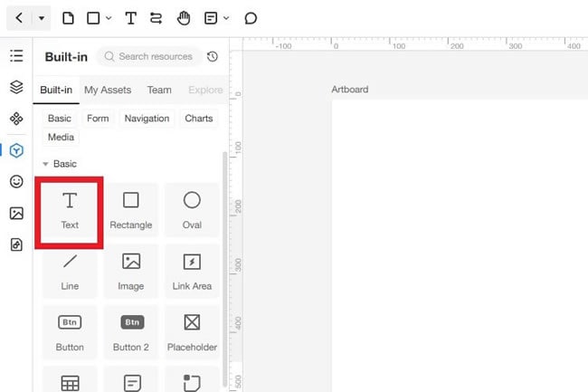Click the hand pan tool icon
This screenshot has width=588, height=392.
point(184,18)
